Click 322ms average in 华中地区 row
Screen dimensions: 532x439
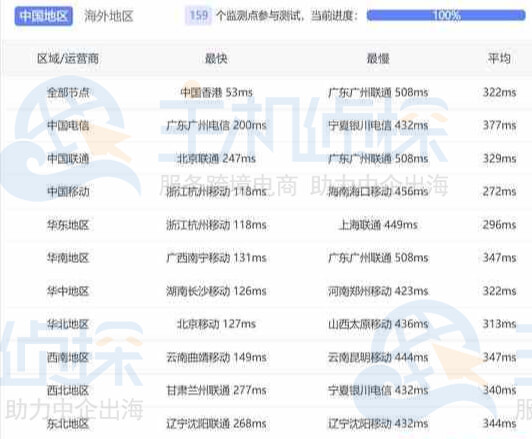coord(499,291)
